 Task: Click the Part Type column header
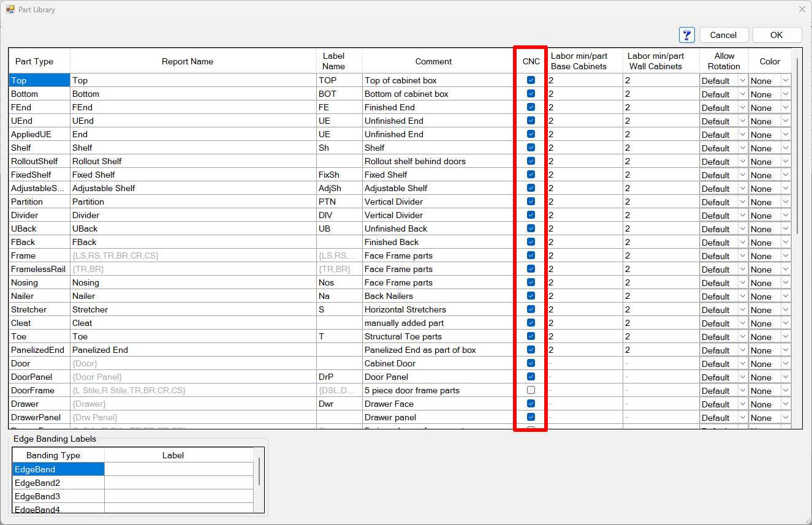point(34,61)
